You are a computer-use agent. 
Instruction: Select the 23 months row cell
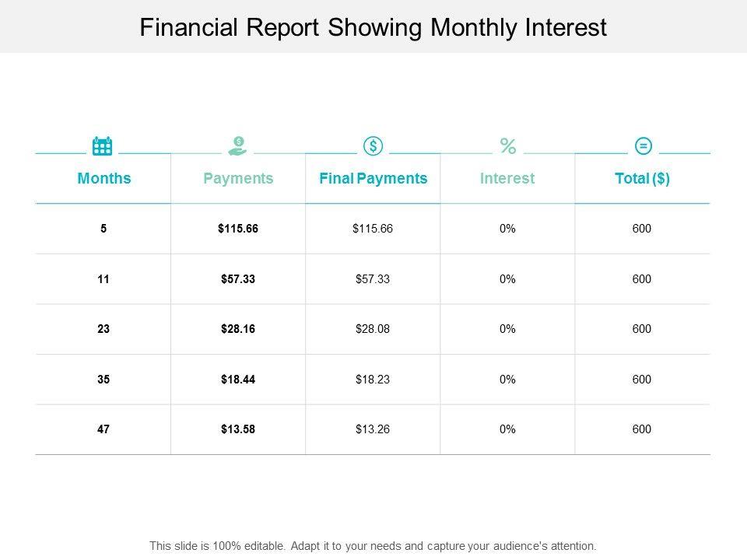pyautogui.click(x=104, y=330)
